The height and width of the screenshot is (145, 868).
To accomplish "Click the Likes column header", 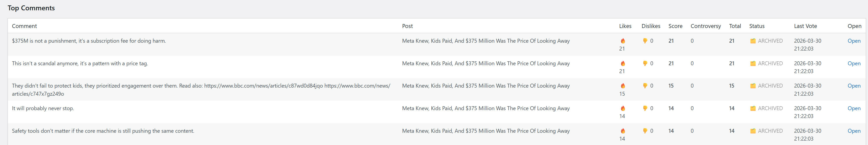I will click(625, 26).
